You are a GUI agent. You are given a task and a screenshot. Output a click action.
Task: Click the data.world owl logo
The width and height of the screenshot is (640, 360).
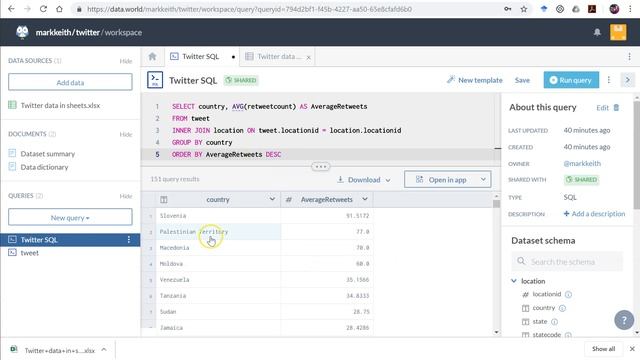[22, 32]
